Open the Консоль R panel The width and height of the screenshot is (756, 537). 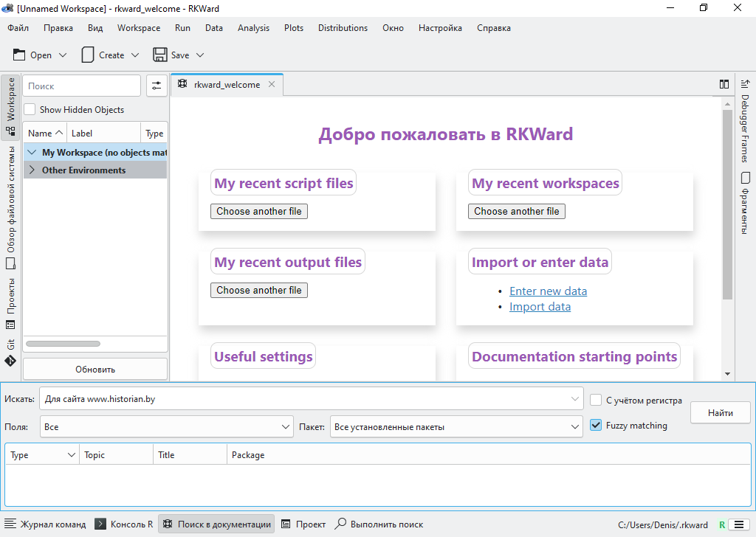tap(124, 524)
